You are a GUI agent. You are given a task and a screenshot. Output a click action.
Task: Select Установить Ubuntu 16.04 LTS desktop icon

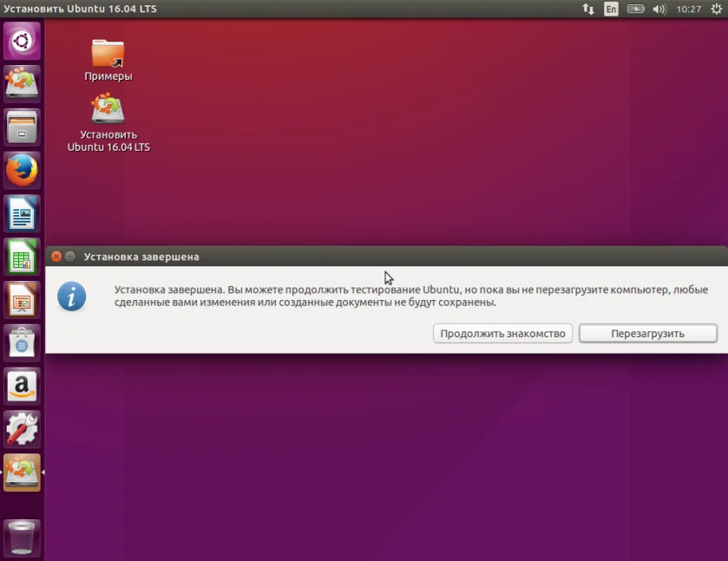tap(108, 122)
